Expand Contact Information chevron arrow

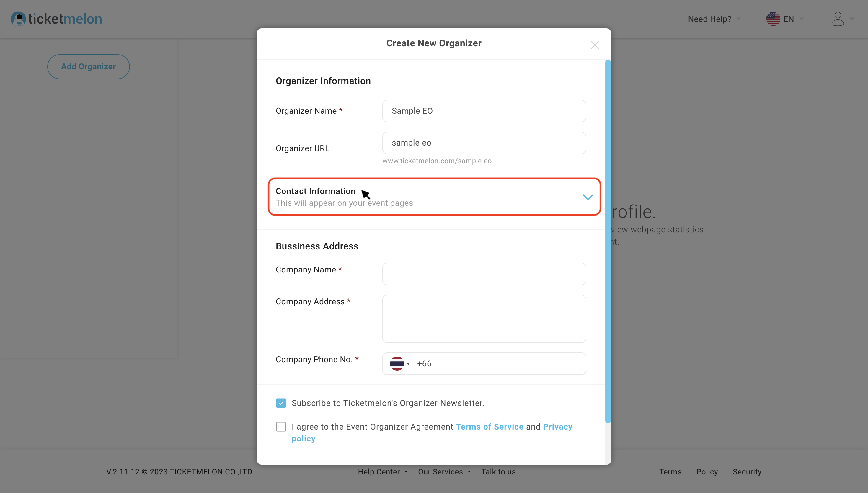(x=588, y=197)
